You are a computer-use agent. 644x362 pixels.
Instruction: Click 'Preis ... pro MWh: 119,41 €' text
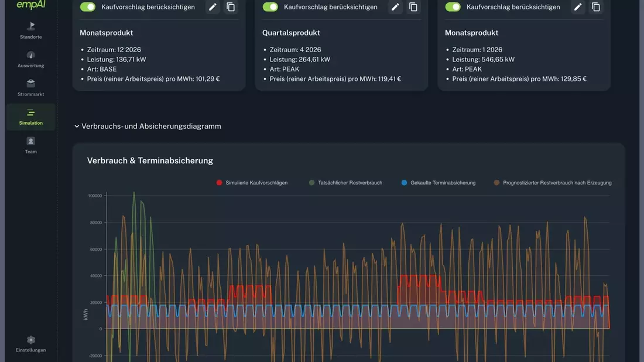(335, 79)
